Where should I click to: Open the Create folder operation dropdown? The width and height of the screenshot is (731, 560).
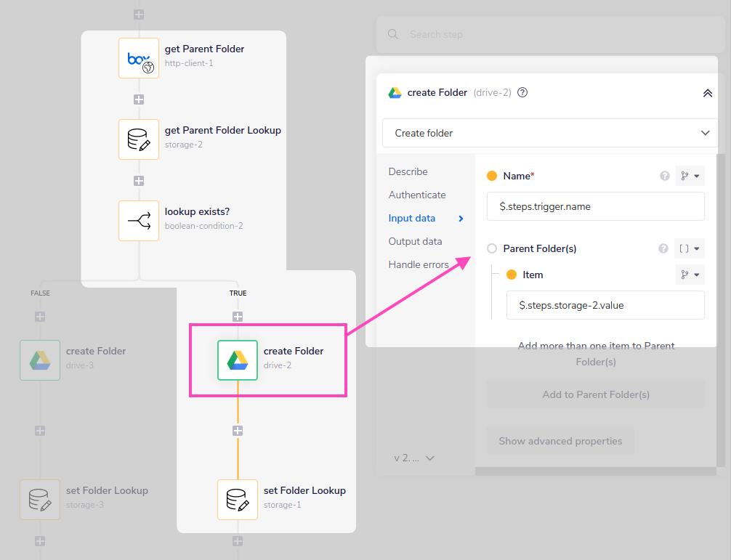pos(549,133)
